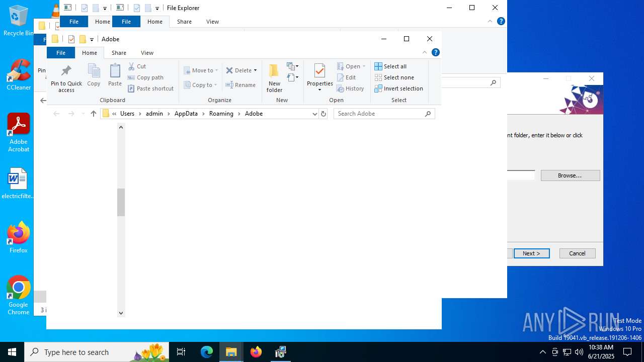Click Next in the installer dialog
The image size is (644, 362).
[x=531, y=253]
